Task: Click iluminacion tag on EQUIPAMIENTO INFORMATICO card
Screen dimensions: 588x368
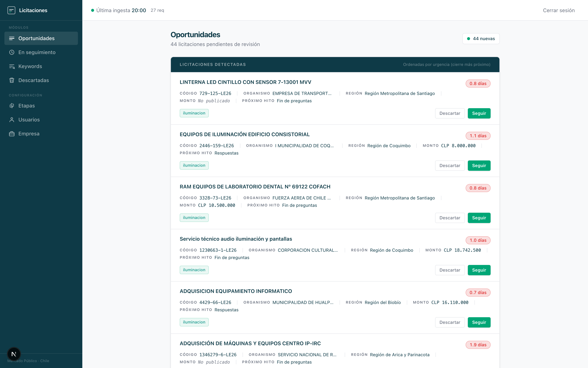Action: coord(194,322)
